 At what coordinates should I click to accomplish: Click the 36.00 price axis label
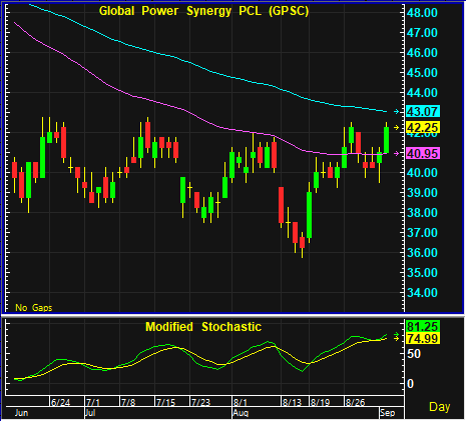click(422, 253)
